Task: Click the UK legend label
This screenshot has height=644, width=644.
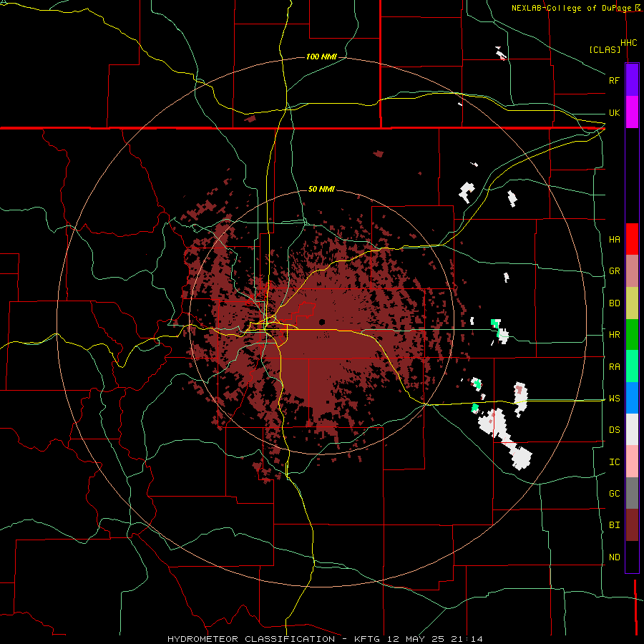Action: click(x=614, y=112)
